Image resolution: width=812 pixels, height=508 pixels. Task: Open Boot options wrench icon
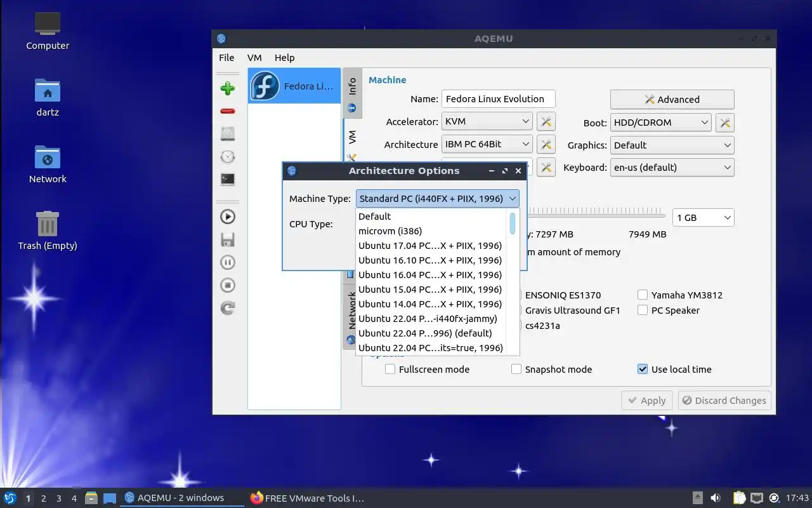click(724, 123)
